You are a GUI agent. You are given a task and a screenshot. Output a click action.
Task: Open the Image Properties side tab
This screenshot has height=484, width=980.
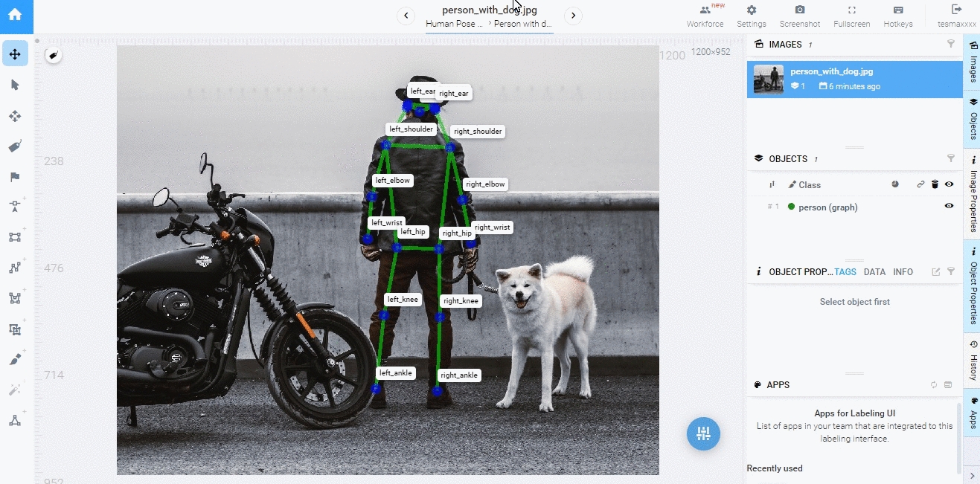(973, 193)
